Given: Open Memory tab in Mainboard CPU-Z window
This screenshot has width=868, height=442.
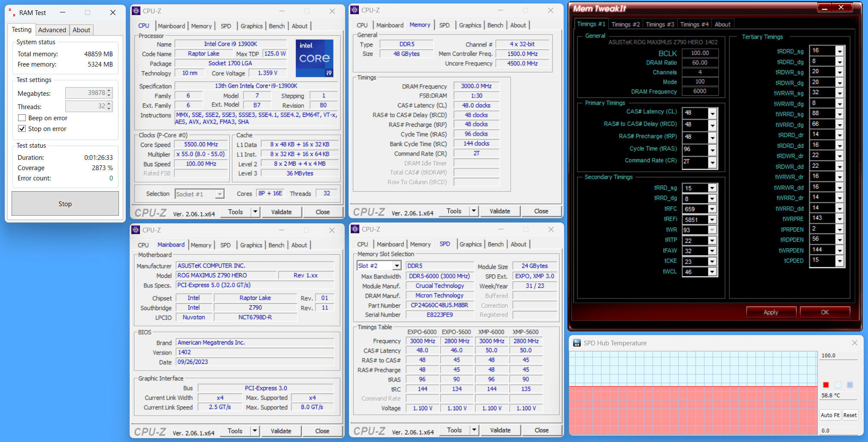Looking at the screenshot, I should click(x=201, y=245).
